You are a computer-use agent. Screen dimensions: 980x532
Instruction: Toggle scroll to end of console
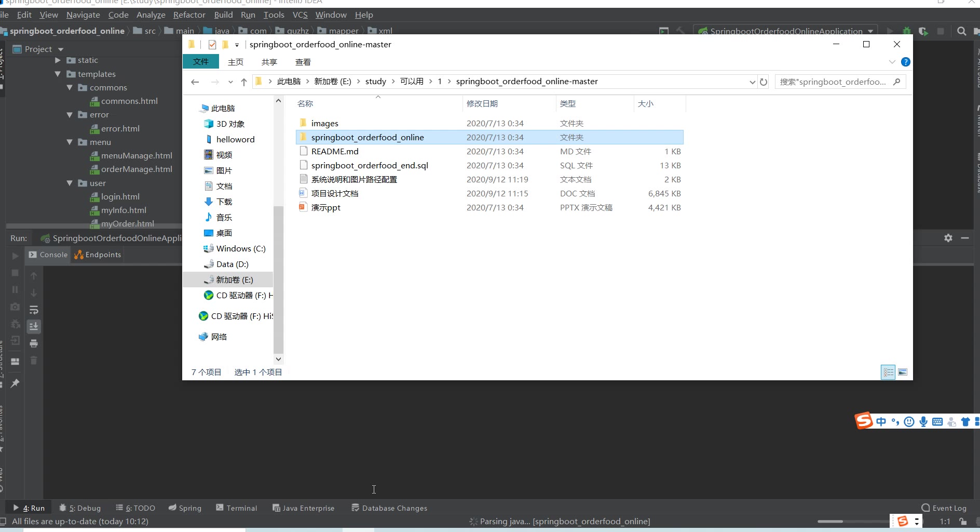[x=34, y=326]
